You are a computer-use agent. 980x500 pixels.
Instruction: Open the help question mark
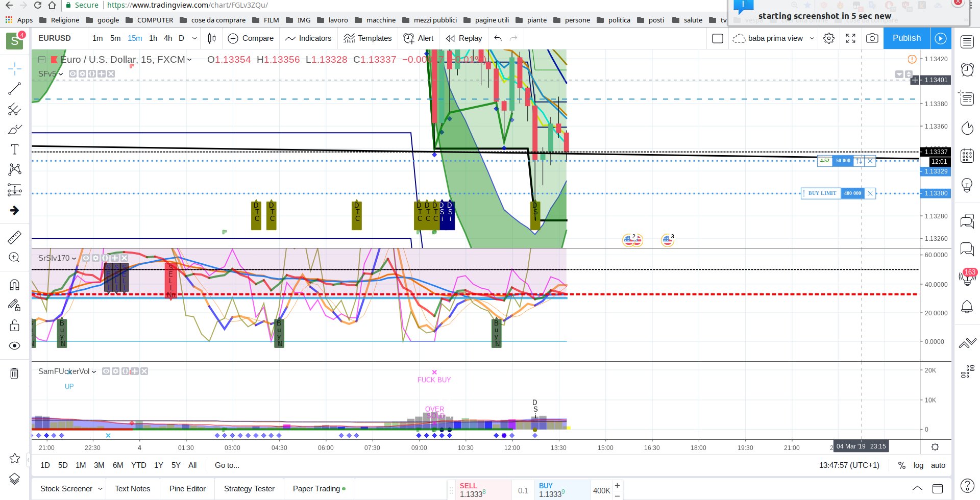coord(967,485)
